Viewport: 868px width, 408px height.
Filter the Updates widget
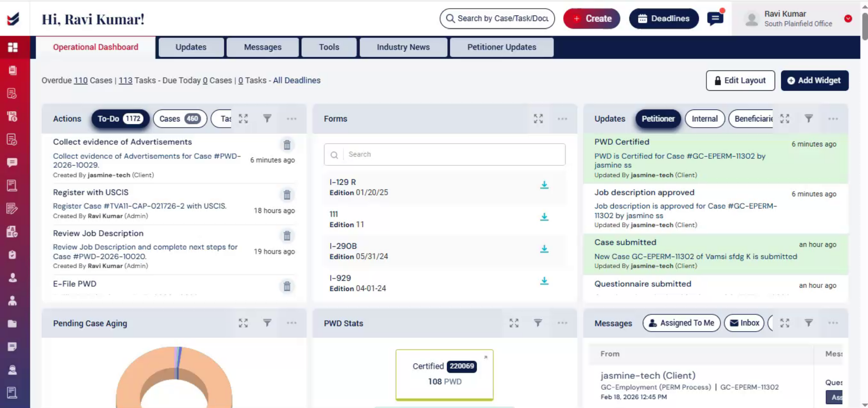(x=809, y=118)
